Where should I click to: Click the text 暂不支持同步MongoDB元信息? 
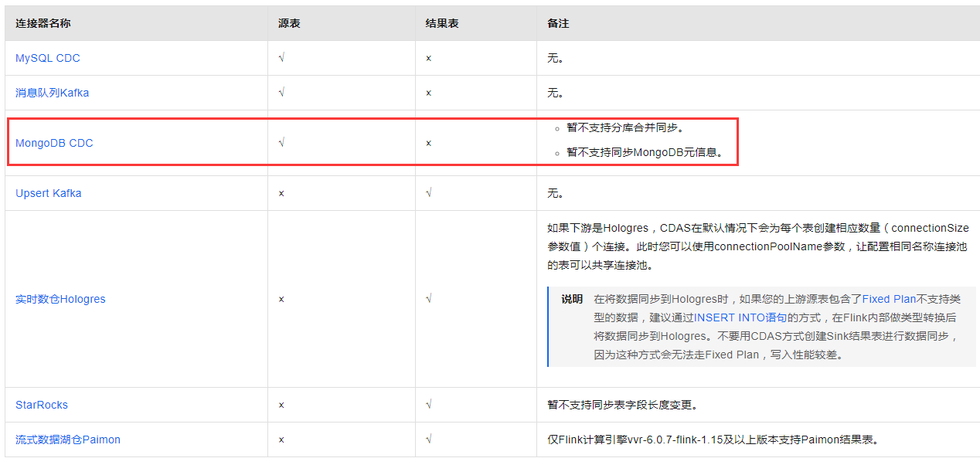coord(645,152)
